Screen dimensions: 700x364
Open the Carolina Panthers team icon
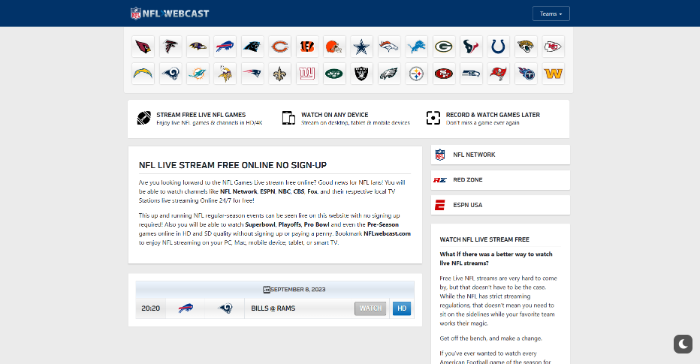(x=253, y=46)
